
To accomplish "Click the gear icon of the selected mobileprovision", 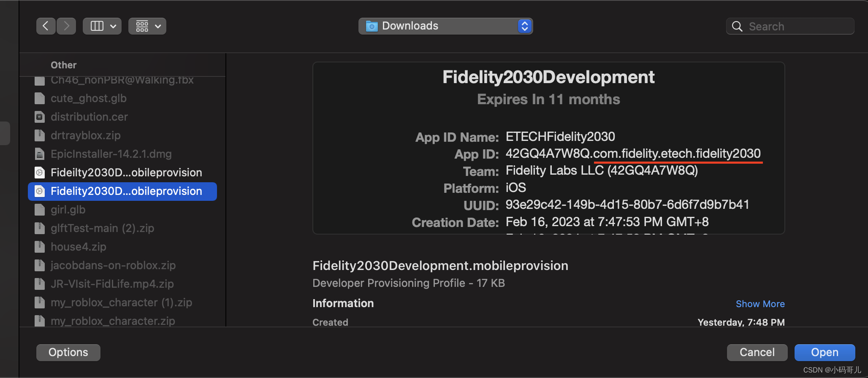I will point(40,191).
